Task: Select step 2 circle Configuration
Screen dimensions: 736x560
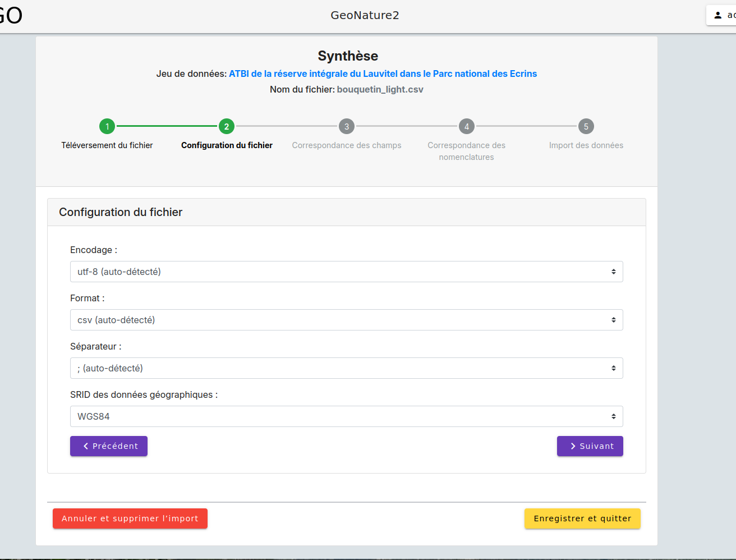Action: point(227,126)
